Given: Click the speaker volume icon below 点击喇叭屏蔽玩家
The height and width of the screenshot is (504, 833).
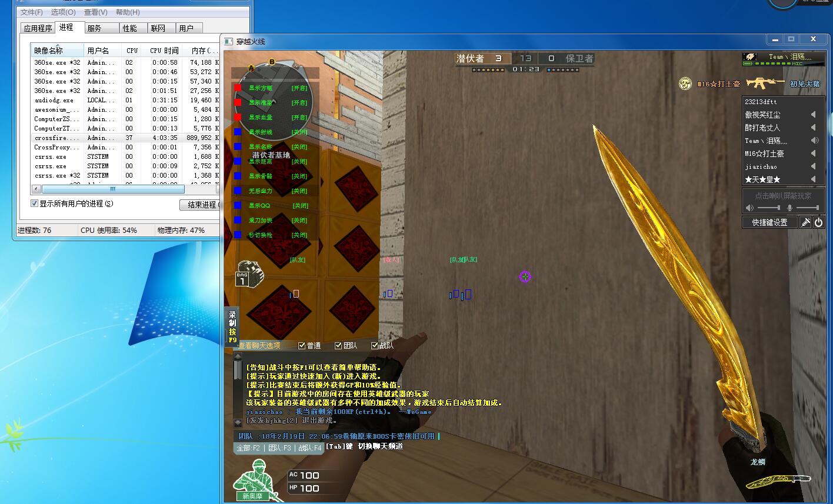Looking at the screenshot, I should [749, 208].
